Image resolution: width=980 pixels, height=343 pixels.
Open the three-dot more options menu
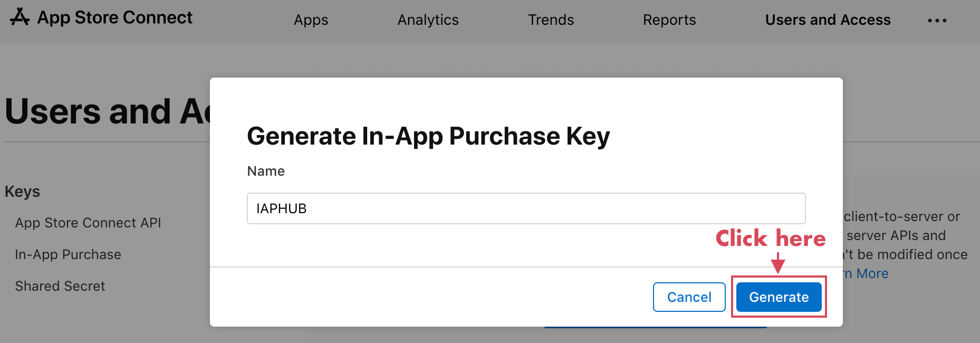[x=937, y=21]
